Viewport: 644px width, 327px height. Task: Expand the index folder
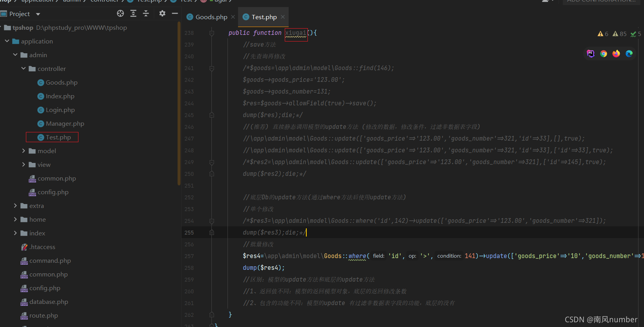pos(15,233)
